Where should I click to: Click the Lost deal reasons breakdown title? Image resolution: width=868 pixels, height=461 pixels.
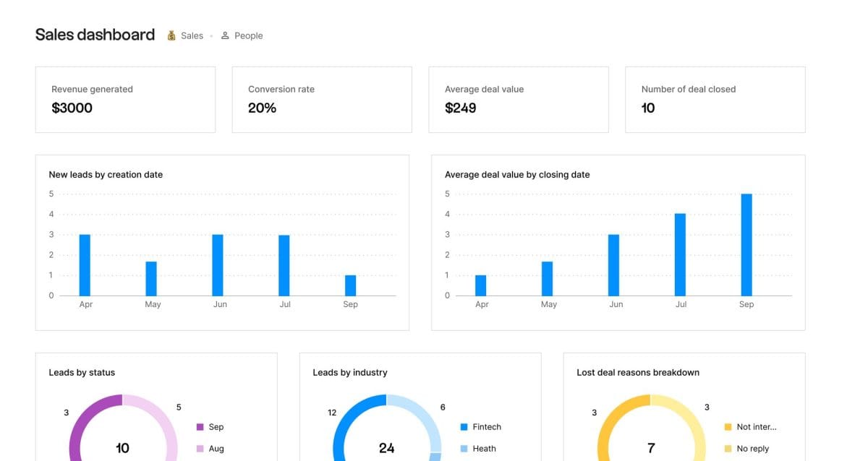[638, 373]
